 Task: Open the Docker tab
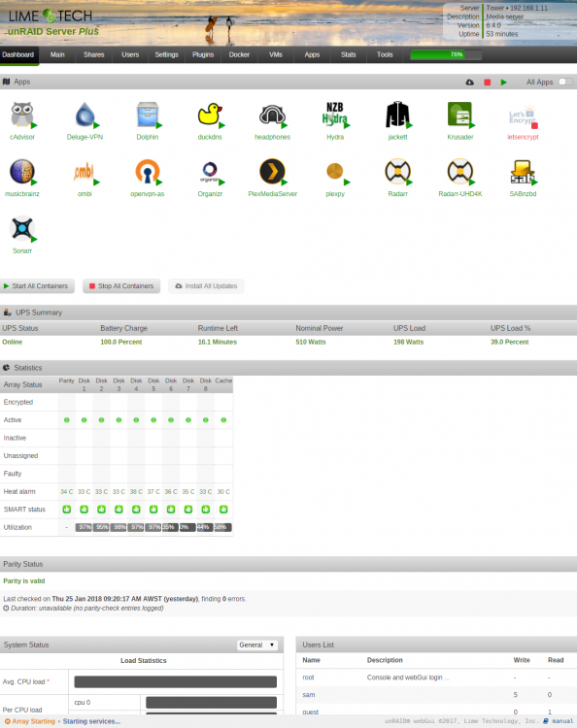point(239,54)
